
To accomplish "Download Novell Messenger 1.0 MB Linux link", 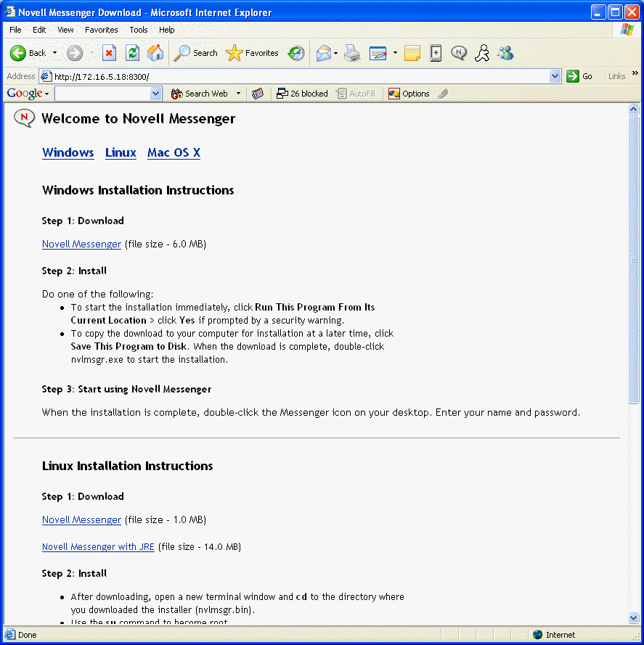I will tap(81, 520).
